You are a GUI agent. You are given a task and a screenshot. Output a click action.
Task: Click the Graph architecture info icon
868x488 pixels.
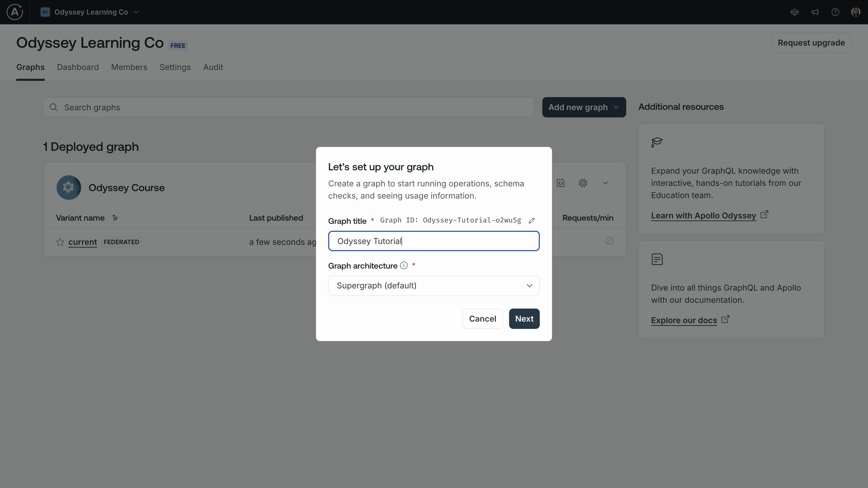click(x=404, y=266)
